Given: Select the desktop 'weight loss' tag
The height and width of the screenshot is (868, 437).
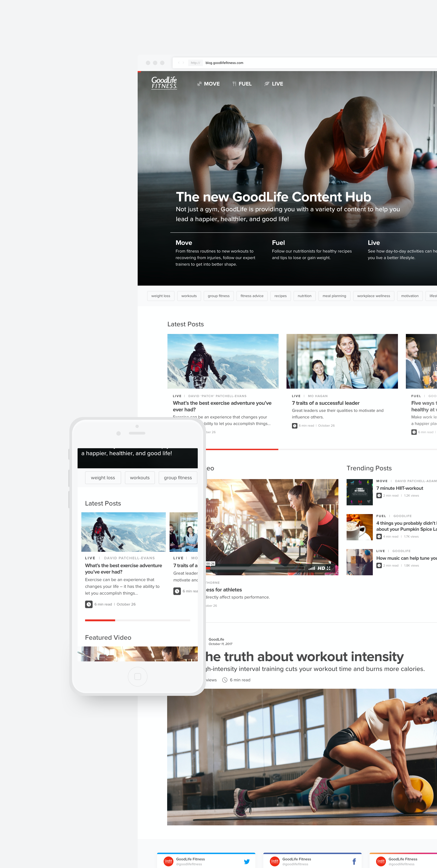Looking at the screenshot, I should [x=161, y=296].
